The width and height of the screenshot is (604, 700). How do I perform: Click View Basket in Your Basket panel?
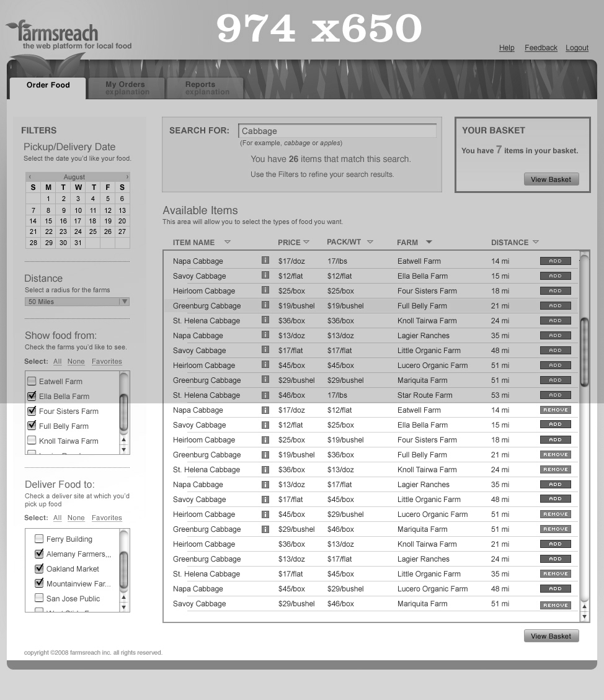click(x=551, y=179)
